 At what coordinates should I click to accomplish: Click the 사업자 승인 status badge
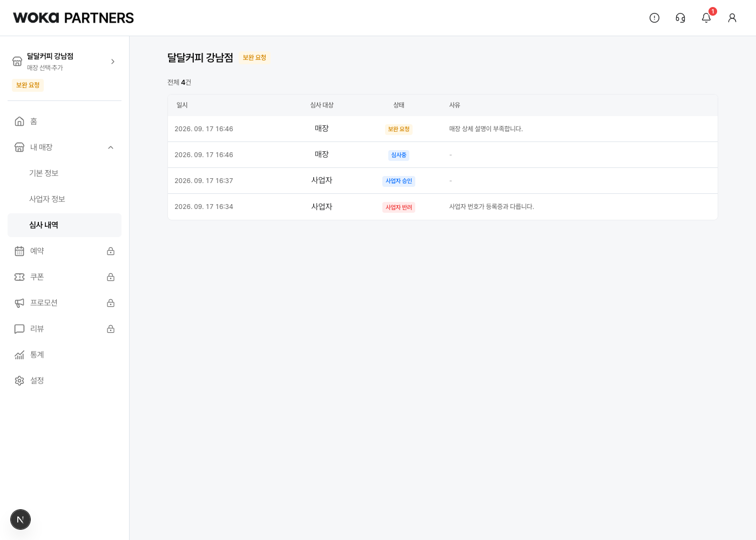[399, 181]
